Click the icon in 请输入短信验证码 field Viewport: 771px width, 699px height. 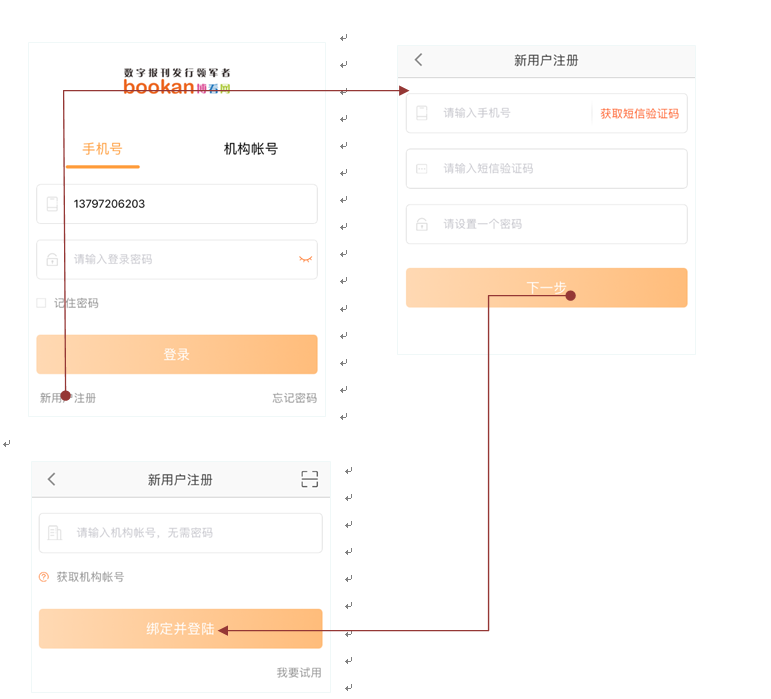(422, 169)
